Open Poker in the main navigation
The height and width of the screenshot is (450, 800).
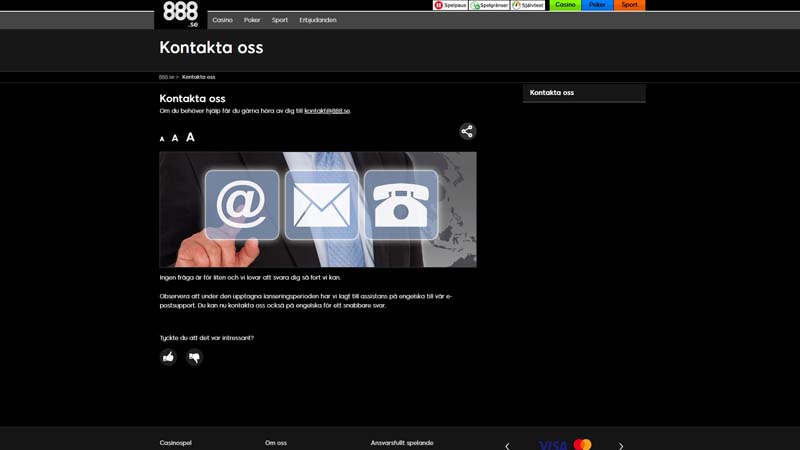[x=252, y=20]
